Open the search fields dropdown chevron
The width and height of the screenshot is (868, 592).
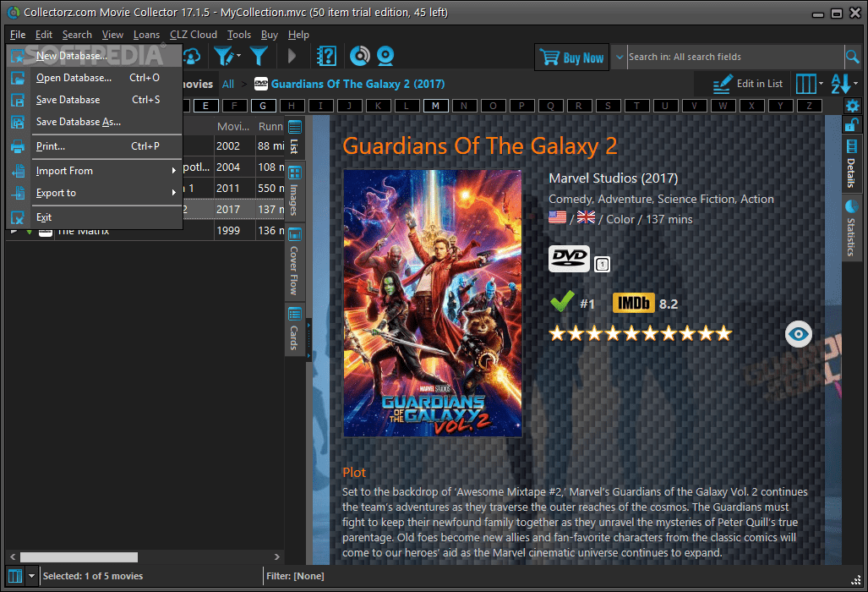pos(620,57)
